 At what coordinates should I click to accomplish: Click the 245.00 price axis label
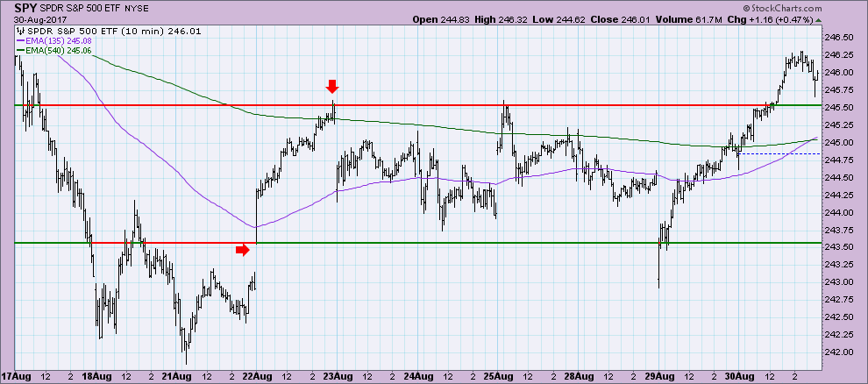(x=837, y=143)
